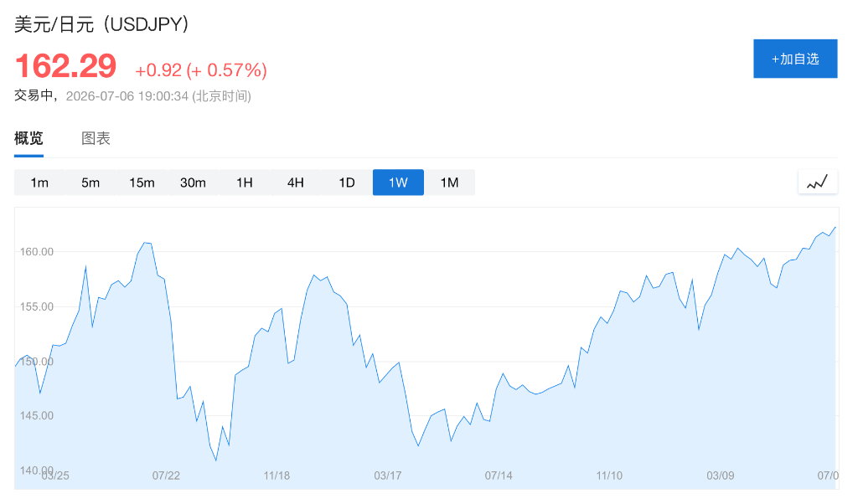Open the 图表 tab
Screen dimensions: 858x504
pyautogui.click(x=96, y=138)
